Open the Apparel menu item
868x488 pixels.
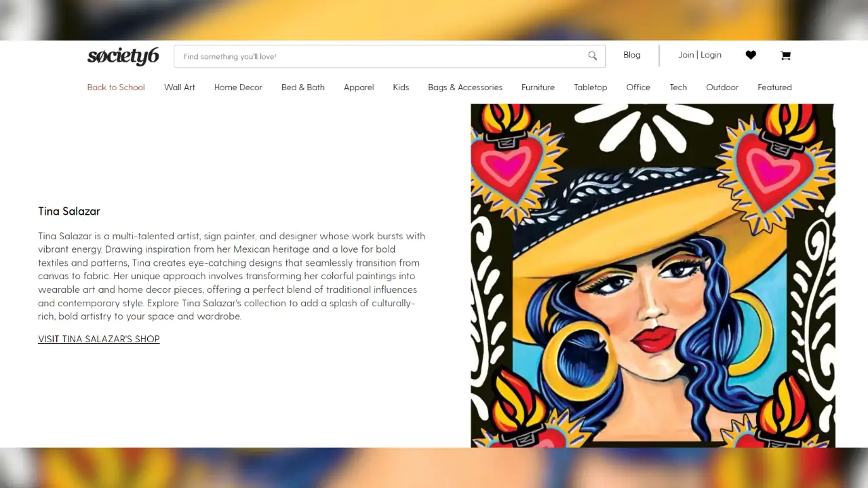pos(359,87)
